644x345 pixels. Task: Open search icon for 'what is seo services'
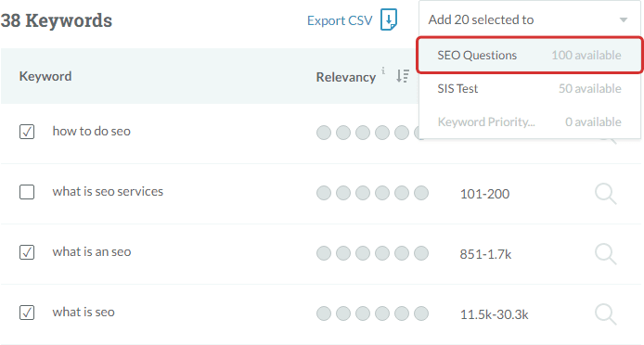coord(605,194)
